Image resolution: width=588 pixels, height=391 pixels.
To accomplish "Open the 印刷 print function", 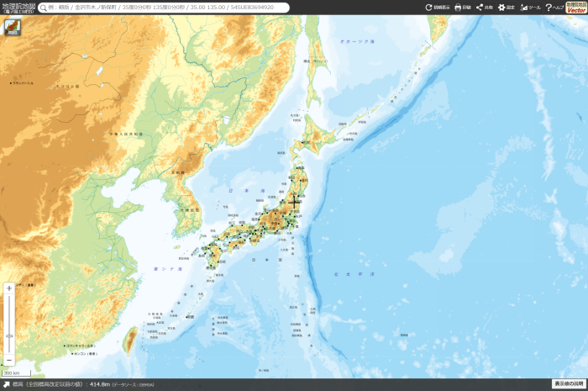I will coord(463,8).
